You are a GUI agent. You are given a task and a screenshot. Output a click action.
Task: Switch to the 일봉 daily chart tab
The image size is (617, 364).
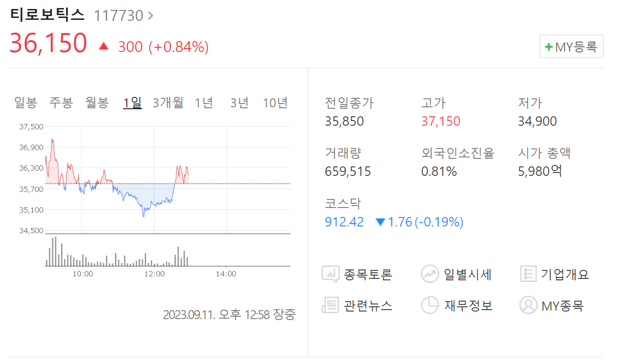tap(25, 103)
